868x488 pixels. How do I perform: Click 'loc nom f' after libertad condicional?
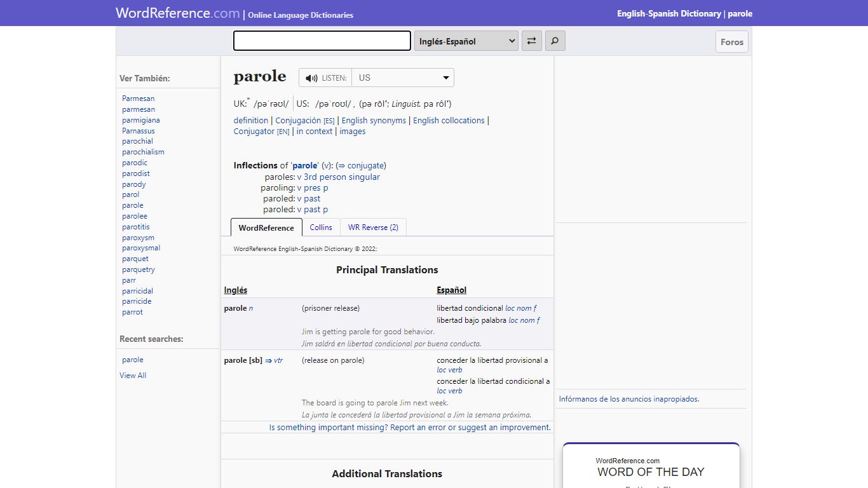521,308
